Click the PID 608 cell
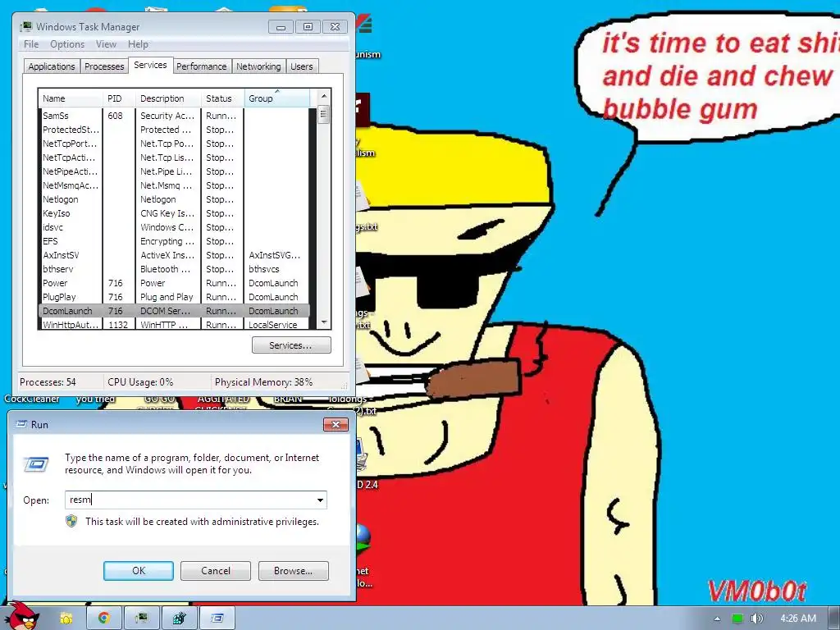The image size is (840, 630). coord(115,116)
